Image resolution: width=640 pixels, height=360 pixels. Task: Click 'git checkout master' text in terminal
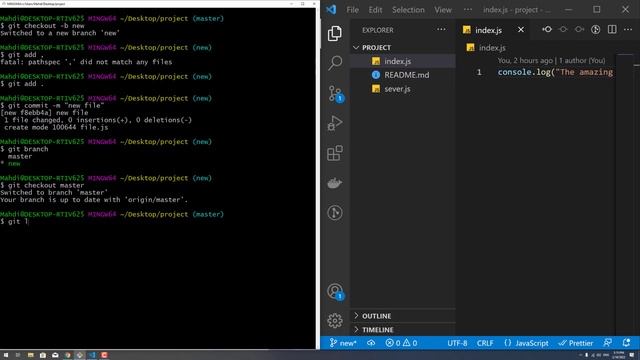tap(46, 185)
